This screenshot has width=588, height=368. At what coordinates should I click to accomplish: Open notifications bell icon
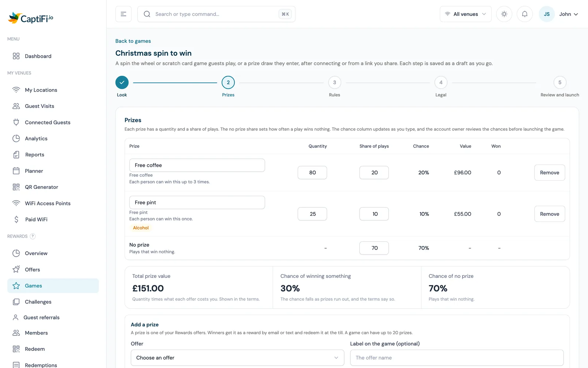pyautogui.click(x=525, y=14)
